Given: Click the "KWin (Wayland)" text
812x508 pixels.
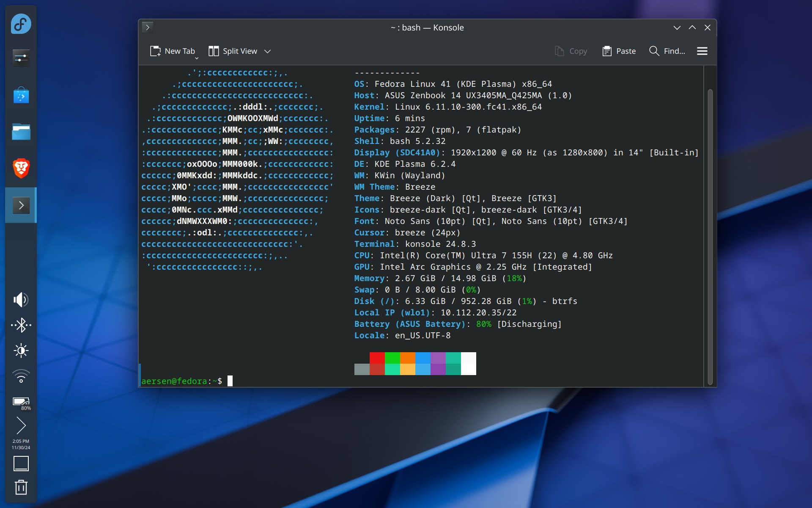Looking at the screenshot, I should pyautogui.click(x=410, y=175).
